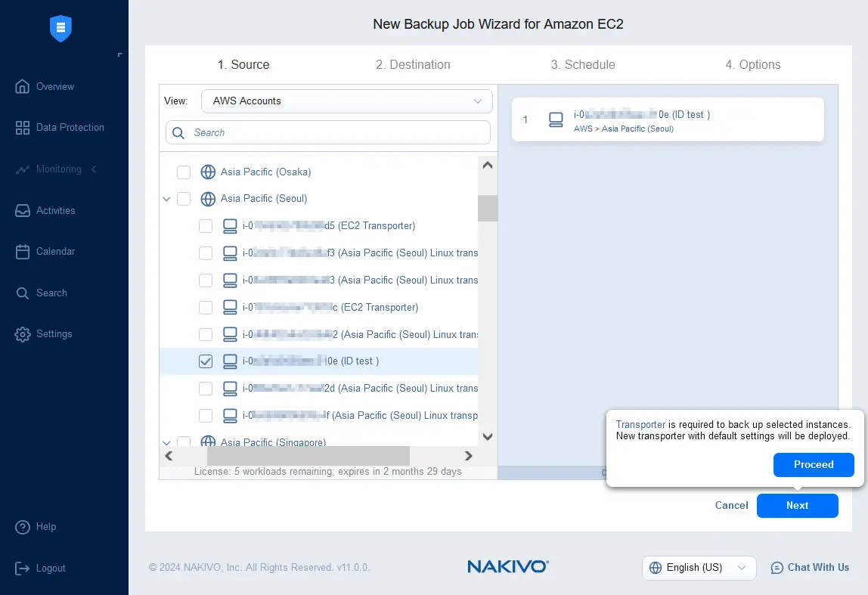The image size is (868, 595).
Task: Click inside the inventory Search field
Action: point(327,133)
